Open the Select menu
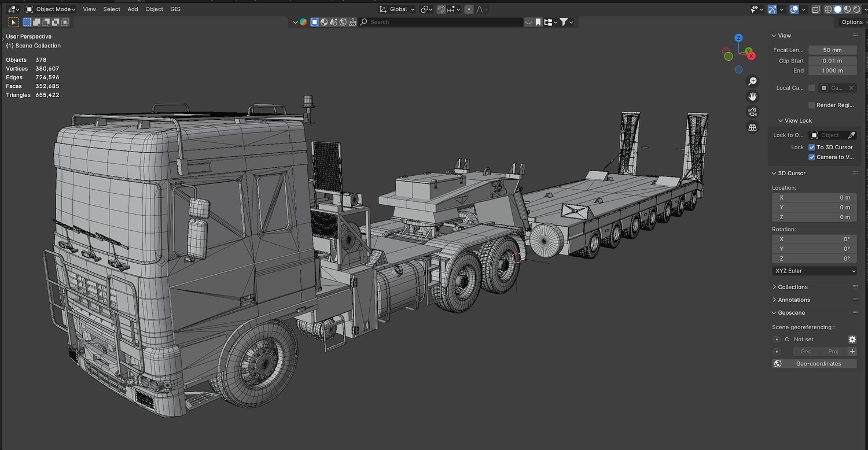868x450 pixels. pyautogui.click(x=112, y=9)
